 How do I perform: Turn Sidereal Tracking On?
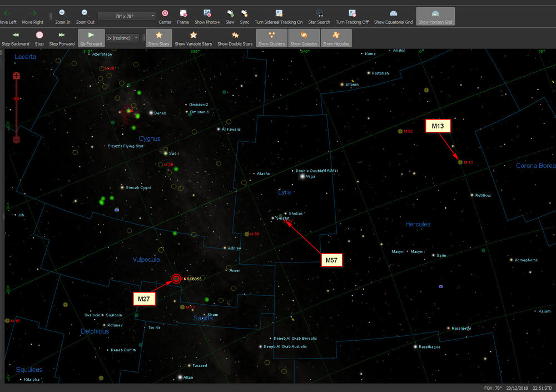pyautogui.click(x=279, y=17)
